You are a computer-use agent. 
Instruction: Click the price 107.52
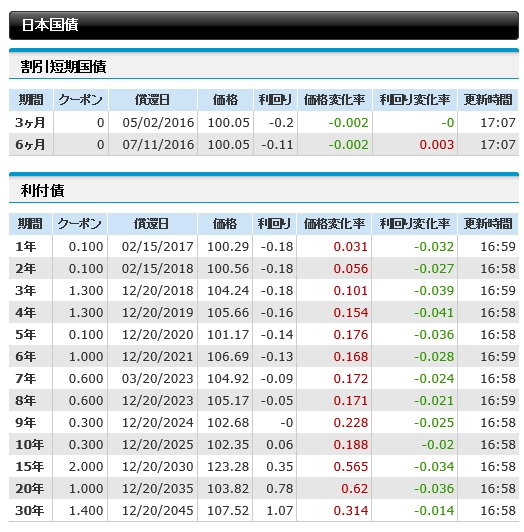pos(228,510)
